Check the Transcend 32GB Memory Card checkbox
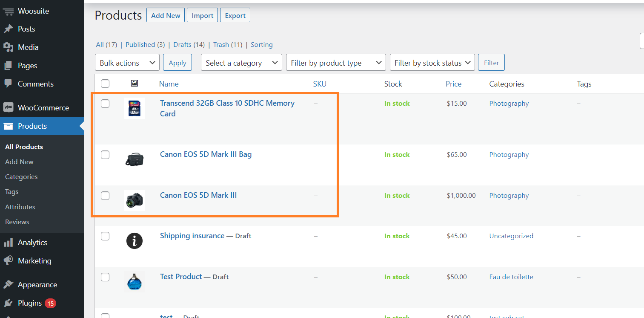644x318 pixels. coord(105,104)
